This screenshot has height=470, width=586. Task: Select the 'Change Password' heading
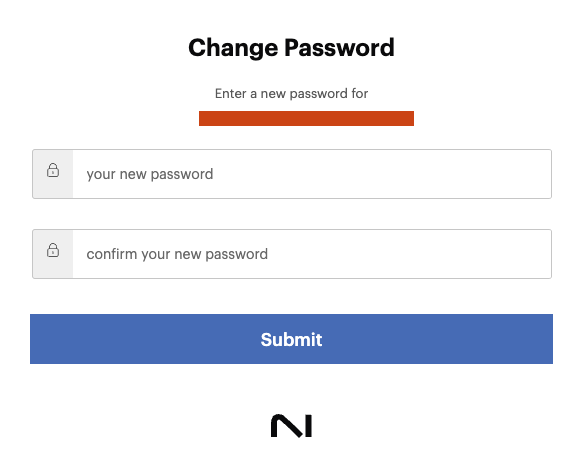pyautogui.click(x=291, y=48)
